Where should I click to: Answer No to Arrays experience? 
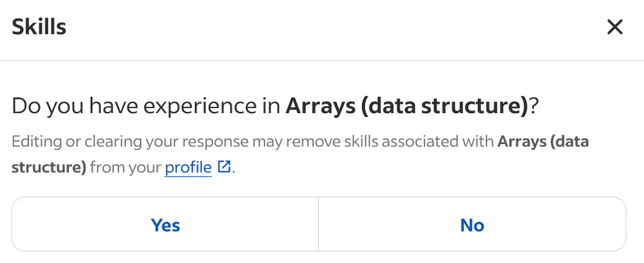[x=472, y=224]
